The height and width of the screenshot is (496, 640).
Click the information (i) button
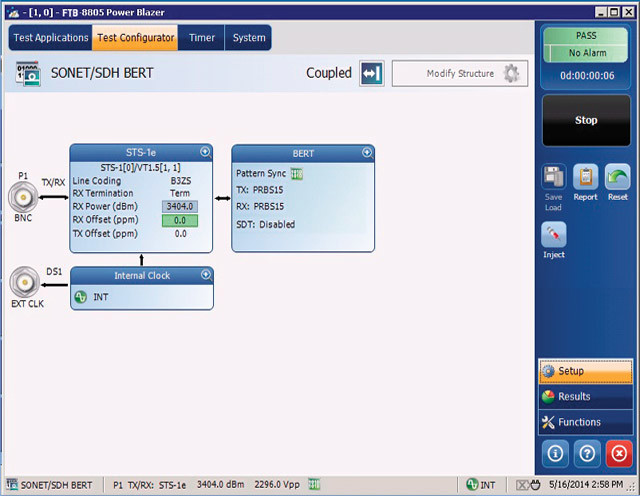click(555, 453)
